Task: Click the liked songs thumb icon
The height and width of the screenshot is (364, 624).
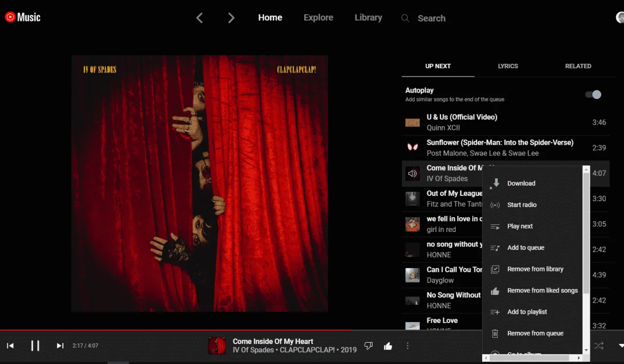Action: point(495,290)
